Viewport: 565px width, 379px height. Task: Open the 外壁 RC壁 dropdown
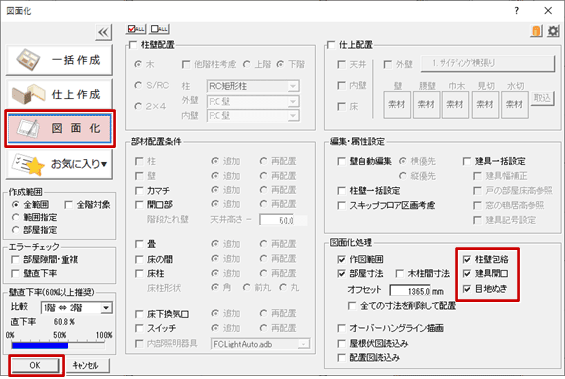(x=253, y=102)
